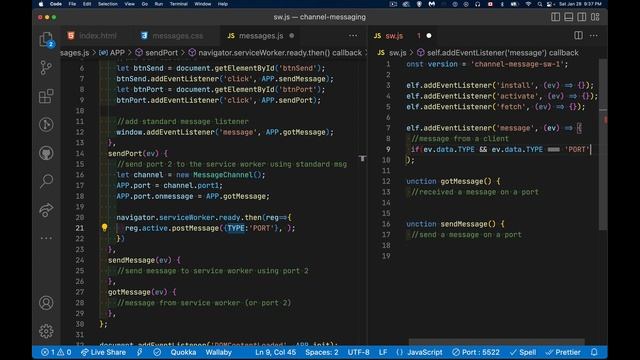Click unsaved dot on messages.js tab

[291, 36]
